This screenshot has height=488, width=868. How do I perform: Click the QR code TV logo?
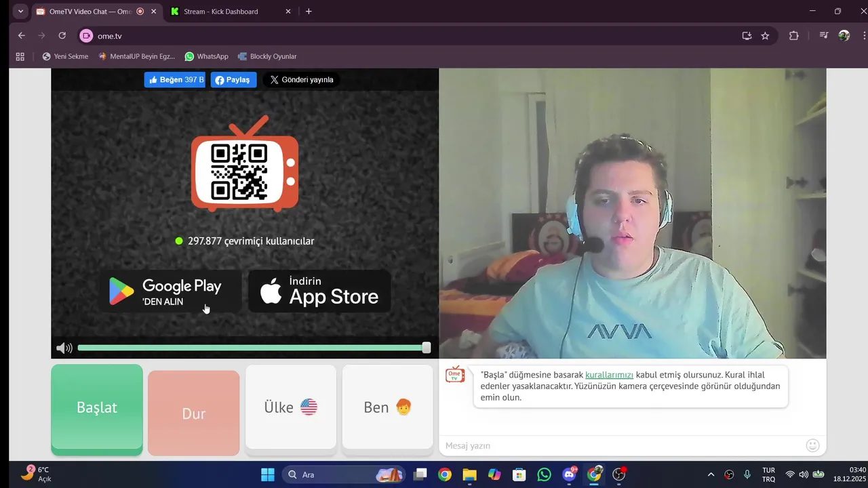[244, 165]
